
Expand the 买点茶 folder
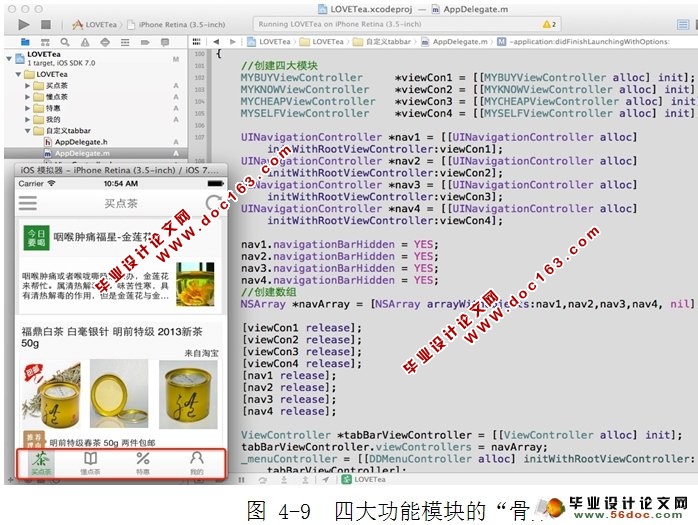coord(28,85)
